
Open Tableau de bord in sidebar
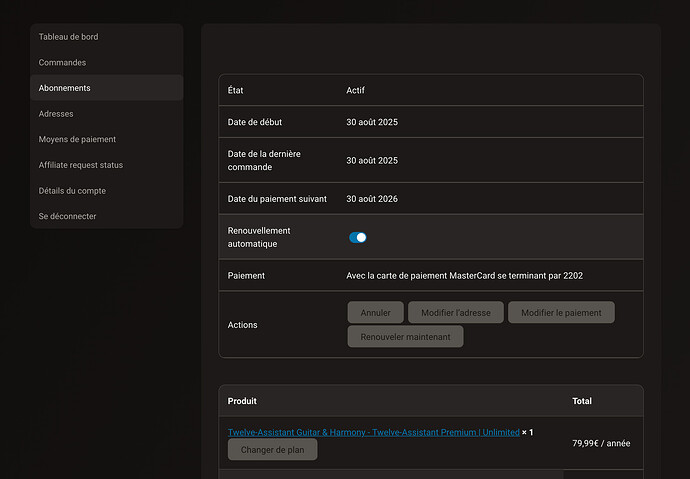(x=68, y=37)
